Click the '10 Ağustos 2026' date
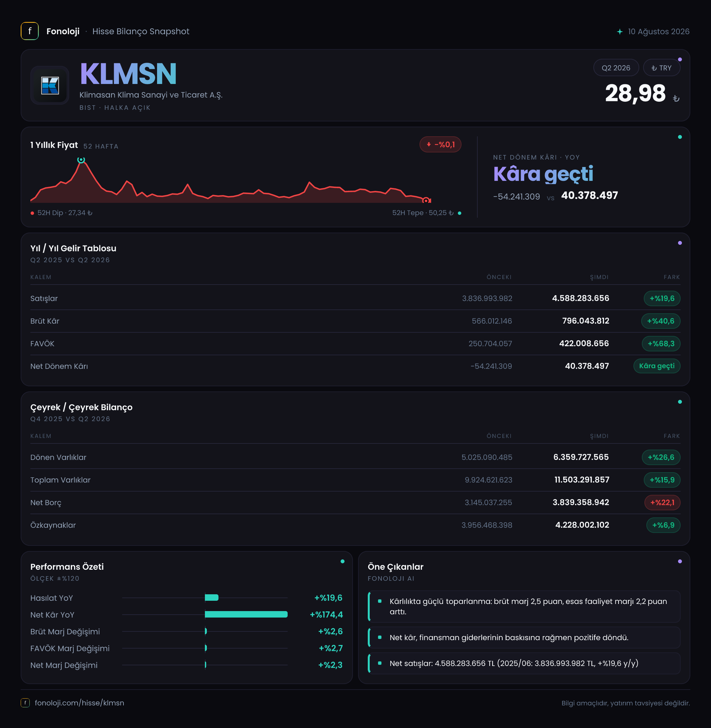 point(658,32)
